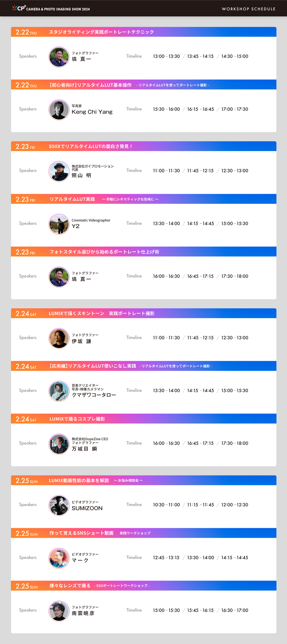
Task: Click the CP+ logo in the header
Action: pyautogui.click(x=19, y=8)
